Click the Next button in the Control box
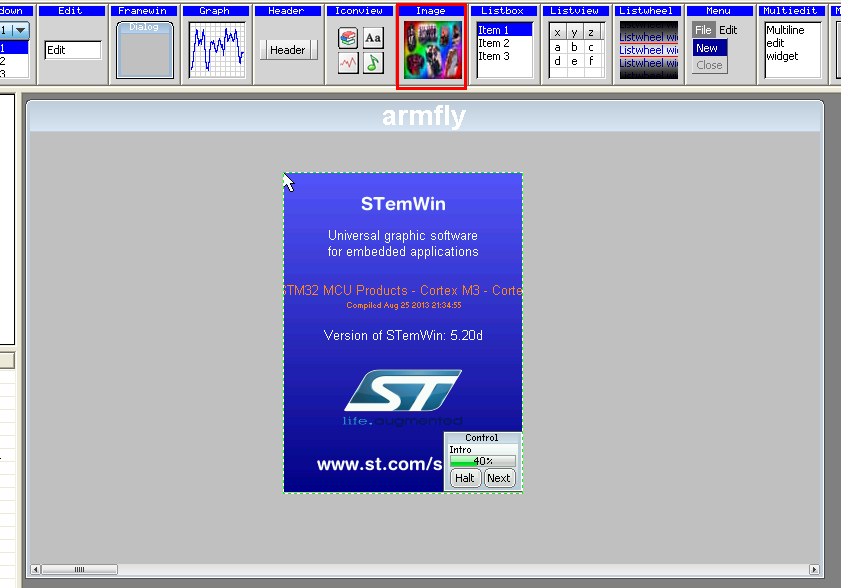Screen dimensions: 841x588 499,478
